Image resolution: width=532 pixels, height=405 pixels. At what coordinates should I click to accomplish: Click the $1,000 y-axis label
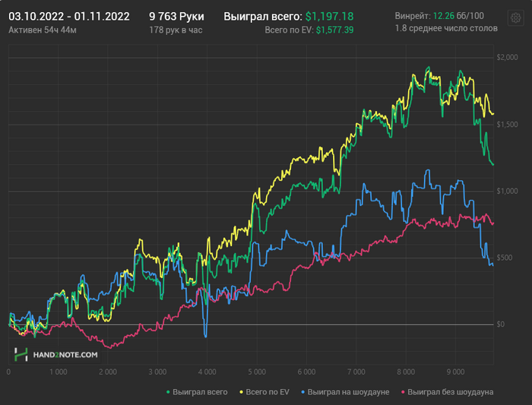507,191
